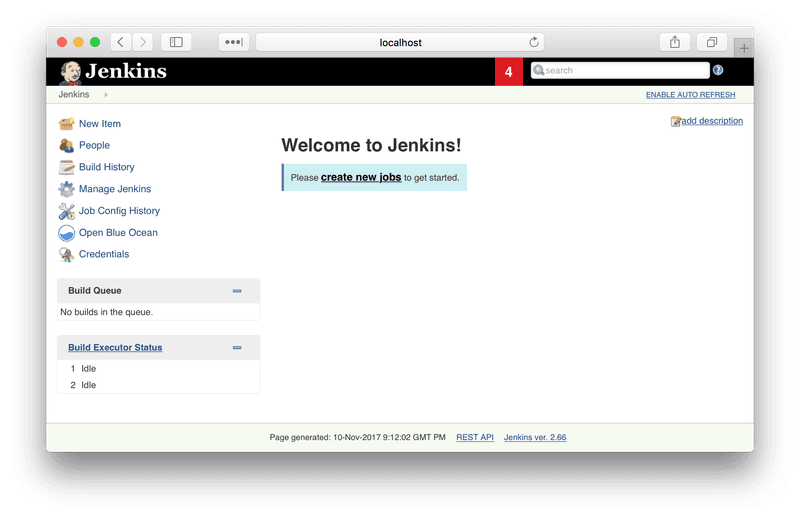Click the Jenkins header title text
The image size is (800, 518).
126,71
